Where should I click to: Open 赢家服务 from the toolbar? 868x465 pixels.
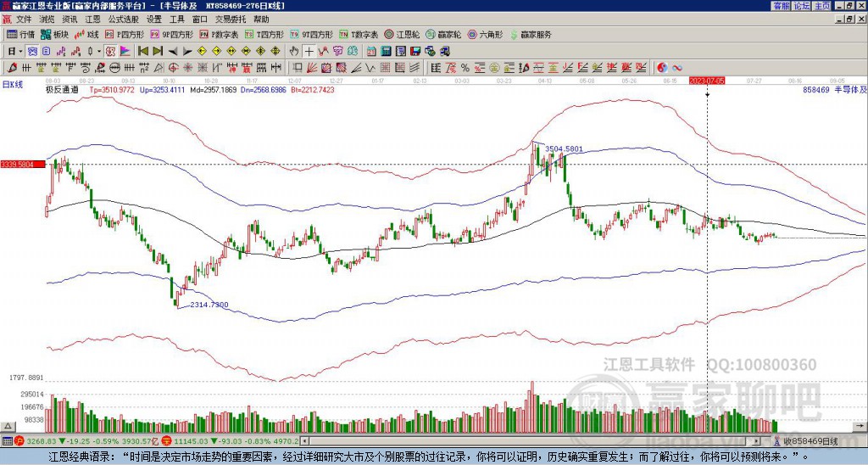pos(531,34)
